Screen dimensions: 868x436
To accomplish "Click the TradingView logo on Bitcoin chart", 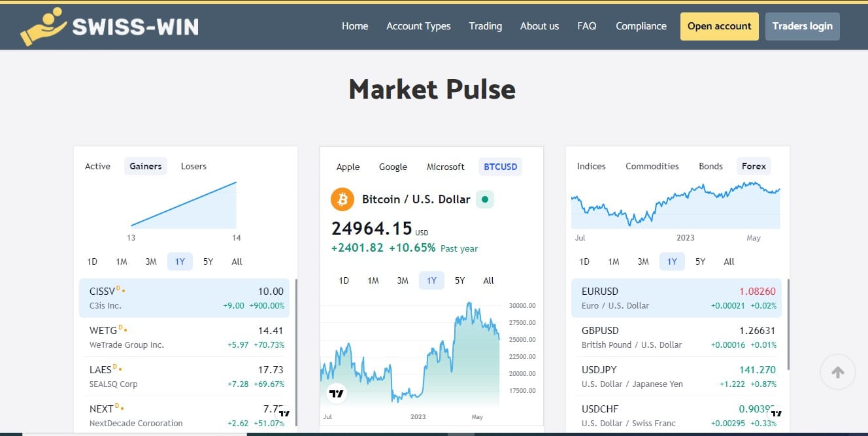I will 336,394.
